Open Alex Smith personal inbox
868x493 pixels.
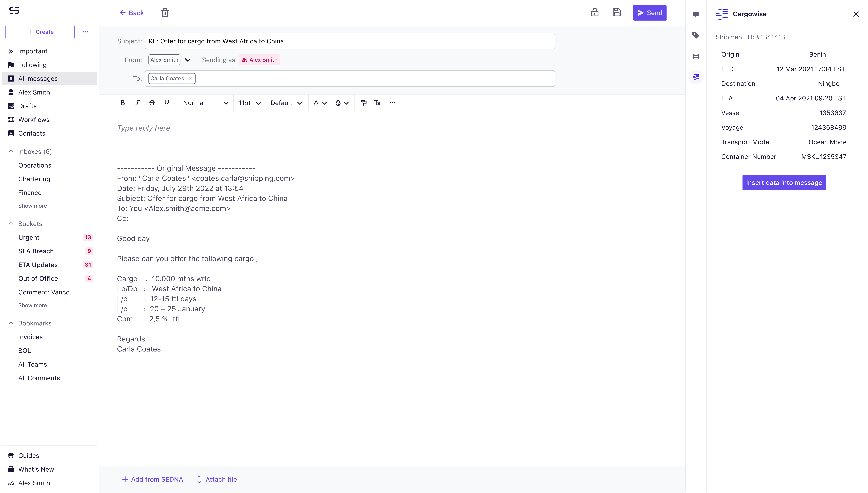point(49,92)
